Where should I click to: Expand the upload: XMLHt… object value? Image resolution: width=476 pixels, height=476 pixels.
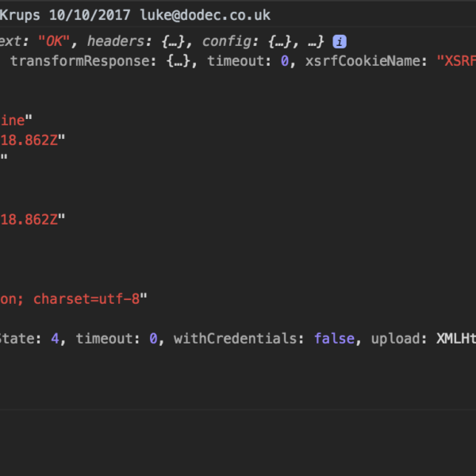point(456,339)
